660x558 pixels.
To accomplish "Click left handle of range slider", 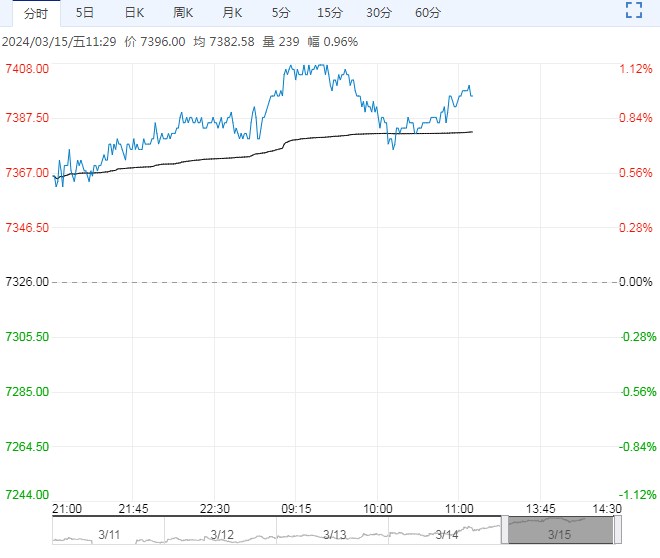I will [505, 530].
